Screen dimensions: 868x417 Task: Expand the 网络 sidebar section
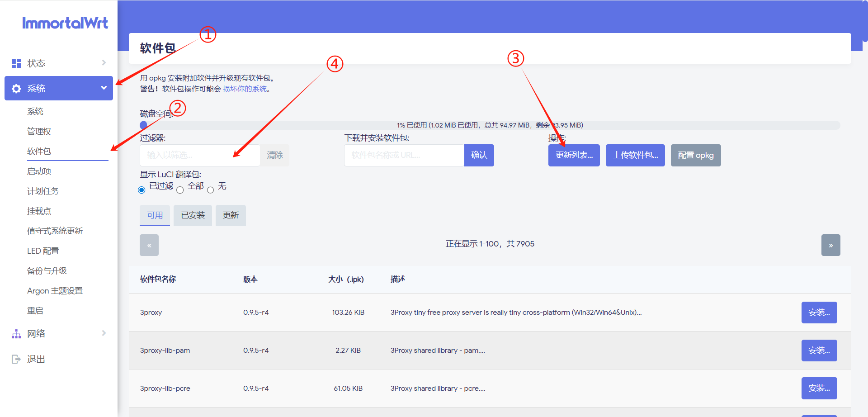click(x=104, y=333)
